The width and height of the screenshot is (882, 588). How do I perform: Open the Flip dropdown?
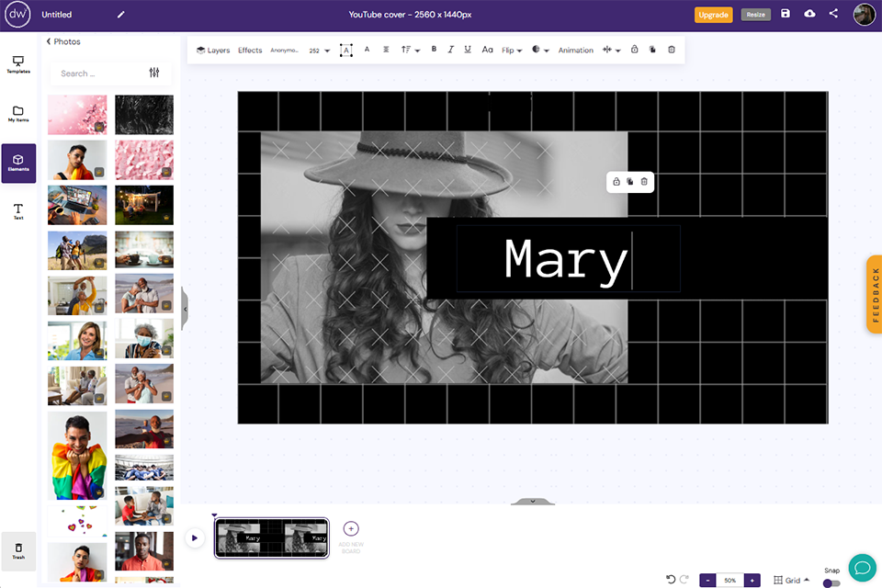click(512, 51)
